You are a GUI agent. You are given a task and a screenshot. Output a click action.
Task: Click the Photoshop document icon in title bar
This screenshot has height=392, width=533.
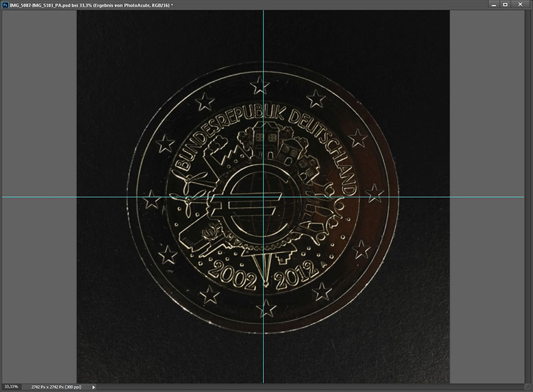coord(5,5)
